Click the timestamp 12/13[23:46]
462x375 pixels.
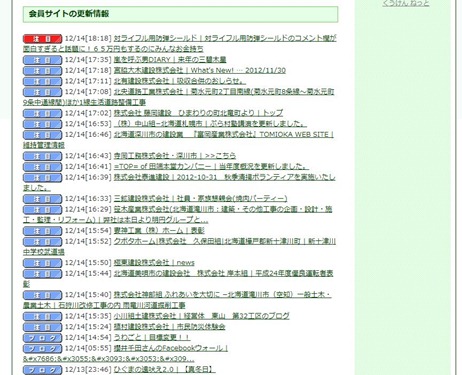click(x=88, y=369)
